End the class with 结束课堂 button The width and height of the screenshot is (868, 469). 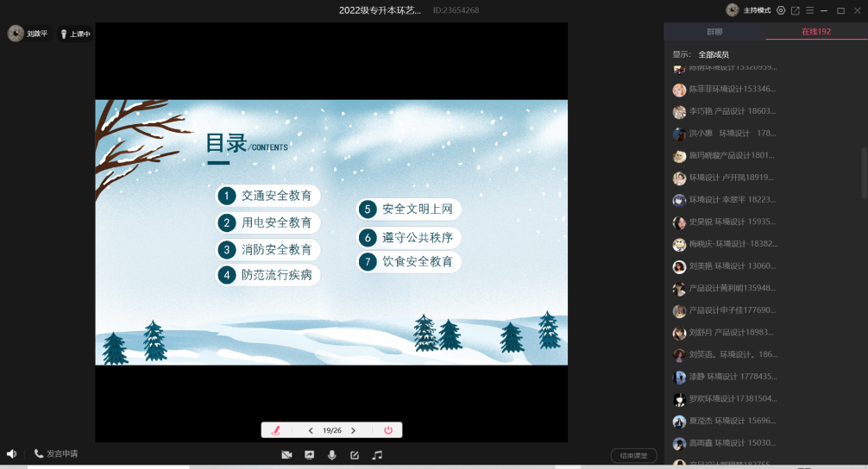[634, 456]
